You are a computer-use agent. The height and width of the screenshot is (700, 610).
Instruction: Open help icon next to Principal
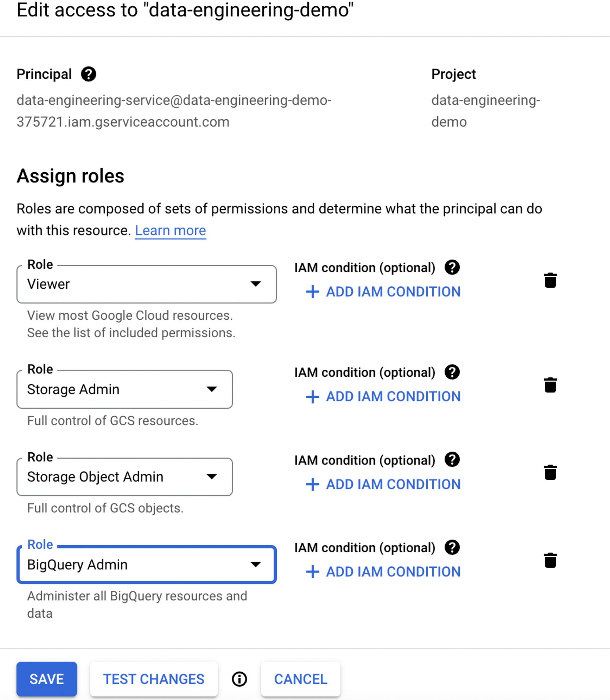coord(88,74)
